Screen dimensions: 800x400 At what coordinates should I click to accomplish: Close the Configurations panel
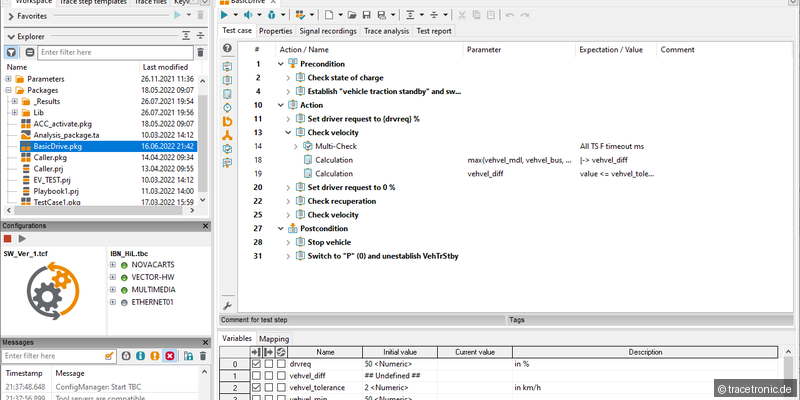point(206,226)
